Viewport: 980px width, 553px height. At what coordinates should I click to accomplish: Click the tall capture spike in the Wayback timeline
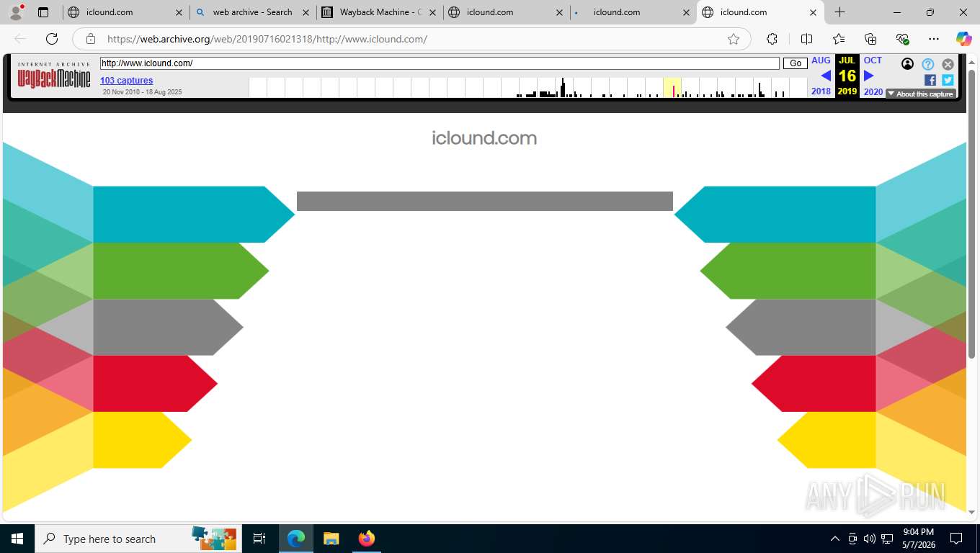tap(563, 87)
